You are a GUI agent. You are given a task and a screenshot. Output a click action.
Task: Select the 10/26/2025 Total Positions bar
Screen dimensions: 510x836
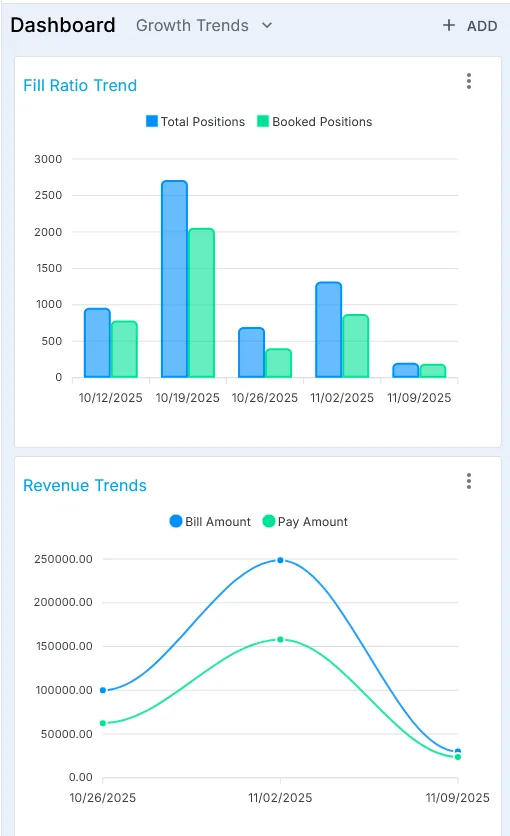[x=252, y=352]
